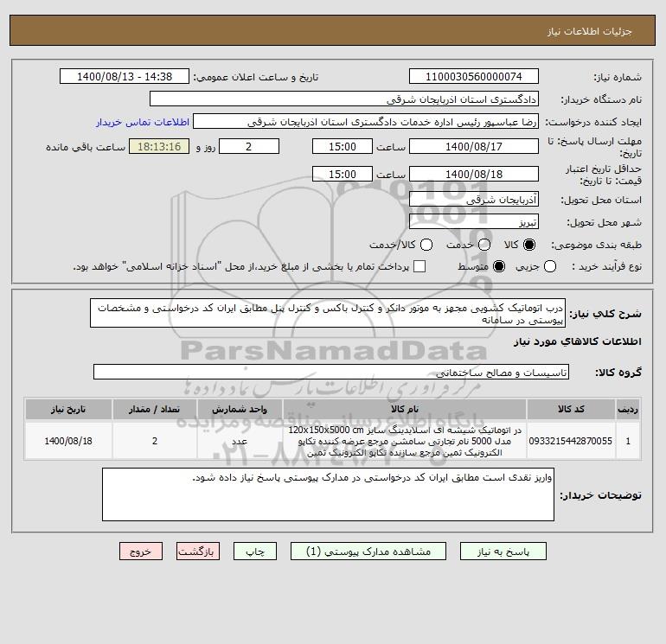Toggle the اسناد خزانه اسلامی payment checkbox
Screen dimensions: 666x644
[x=419, y=266]
